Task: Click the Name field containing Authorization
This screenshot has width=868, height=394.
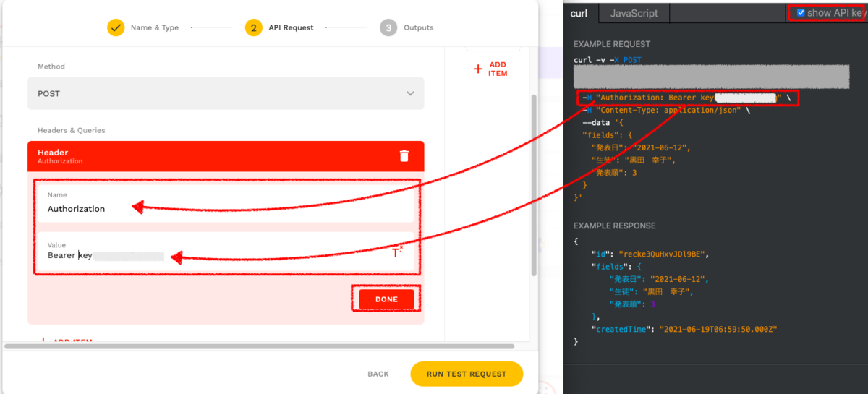Action: (226, 204)
